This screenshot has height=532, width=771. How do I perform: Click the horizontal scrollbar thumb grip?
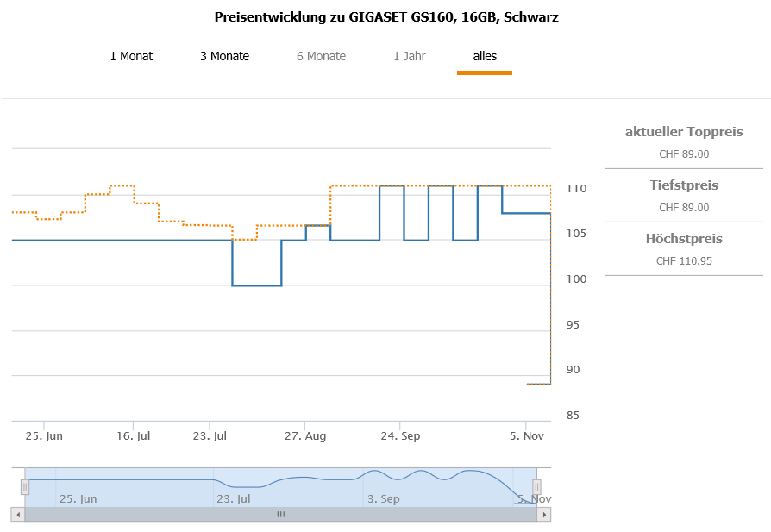281,515
